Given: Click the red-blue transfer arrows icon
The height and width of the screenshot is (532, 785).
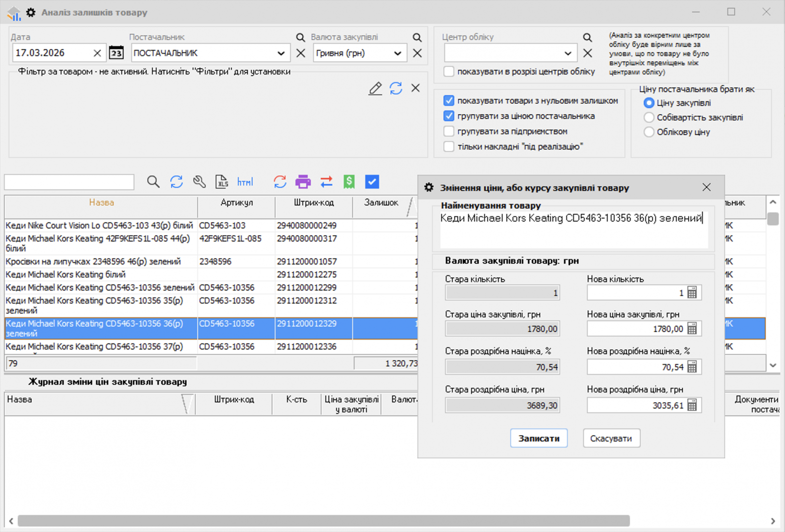Looking at the screenshot, I should coord(326,181).
